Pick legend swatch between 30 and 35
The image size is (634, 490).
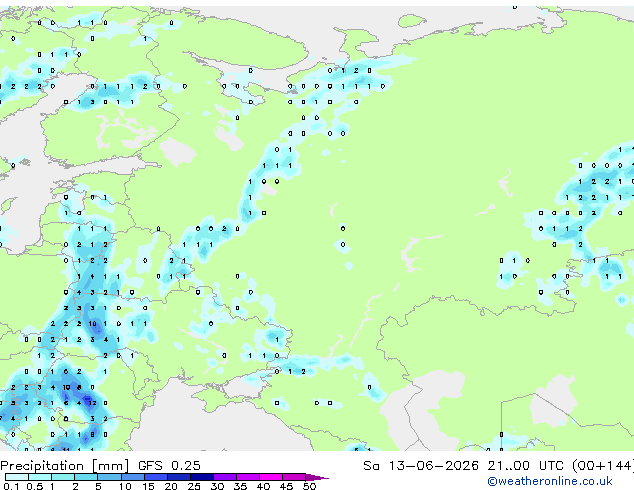225,477
